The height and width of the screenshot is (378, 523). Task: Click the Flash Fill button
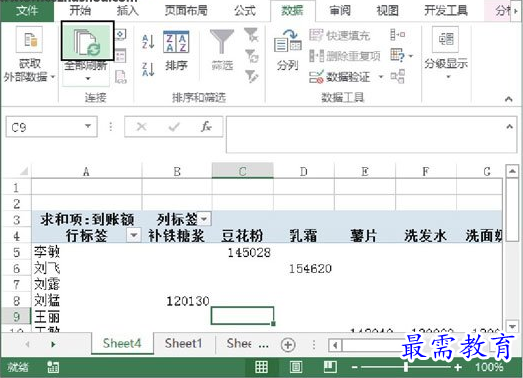click(340, 35)
